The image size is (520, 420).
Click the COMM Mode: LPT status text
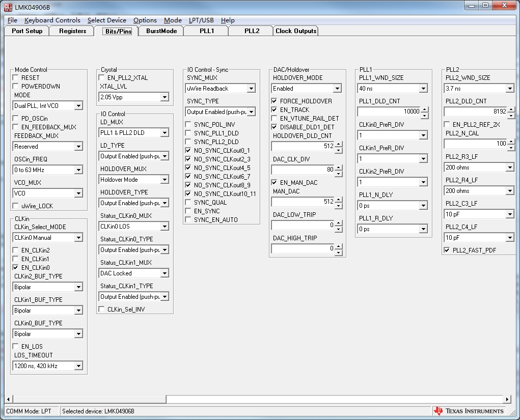click(x=29, y=411)
